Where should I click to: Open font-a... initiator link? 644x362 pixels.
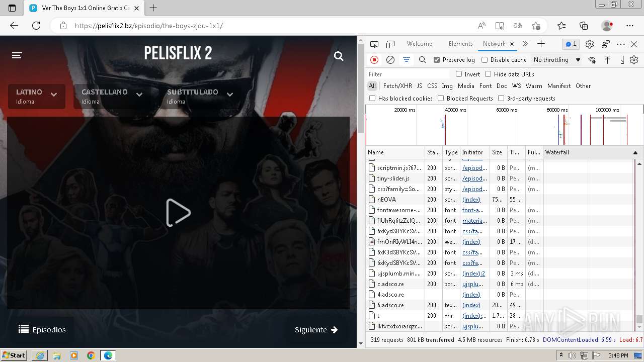click(473, 210)
